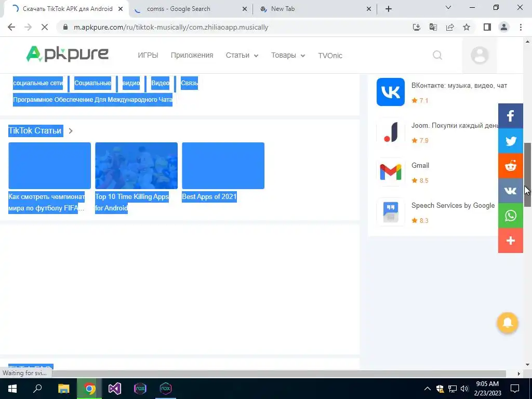Open File Explorer from taskbar
This screenshot has height=399, width=532.
point(64,389)
